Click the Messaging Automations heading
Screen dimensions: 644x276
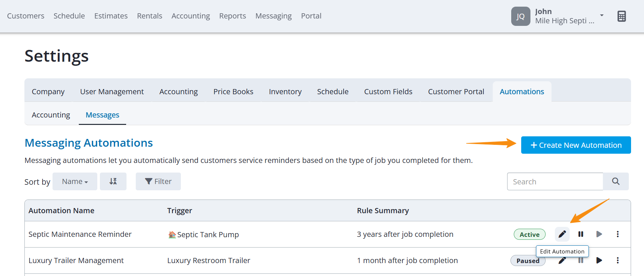[89, 143]
